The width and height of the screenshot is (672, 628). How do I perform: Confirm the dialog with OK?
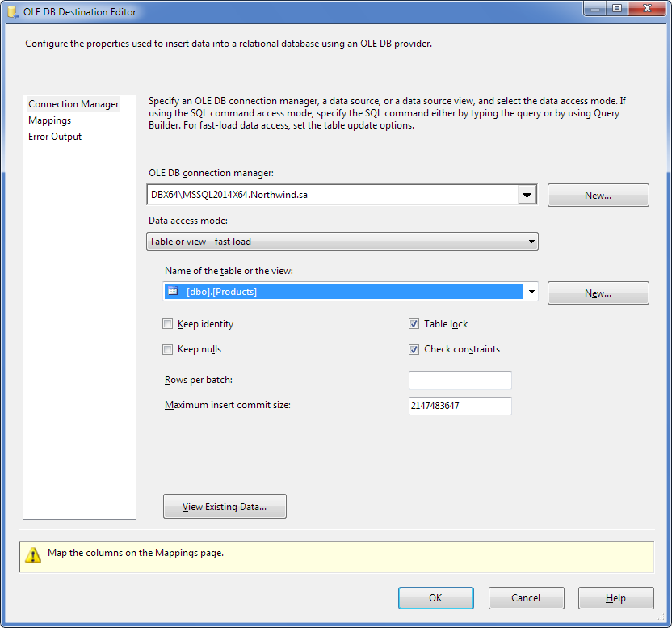click(435, 598)
